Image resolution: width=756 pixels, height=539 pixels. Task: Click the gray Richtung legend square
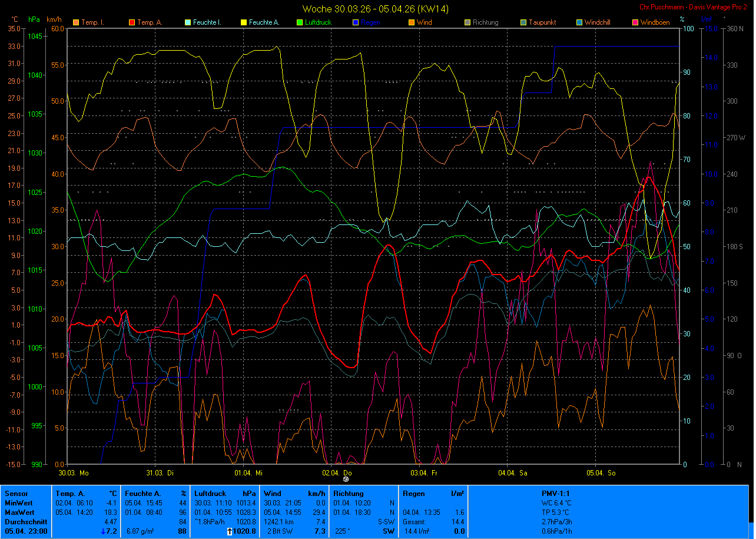pos(467,23)
